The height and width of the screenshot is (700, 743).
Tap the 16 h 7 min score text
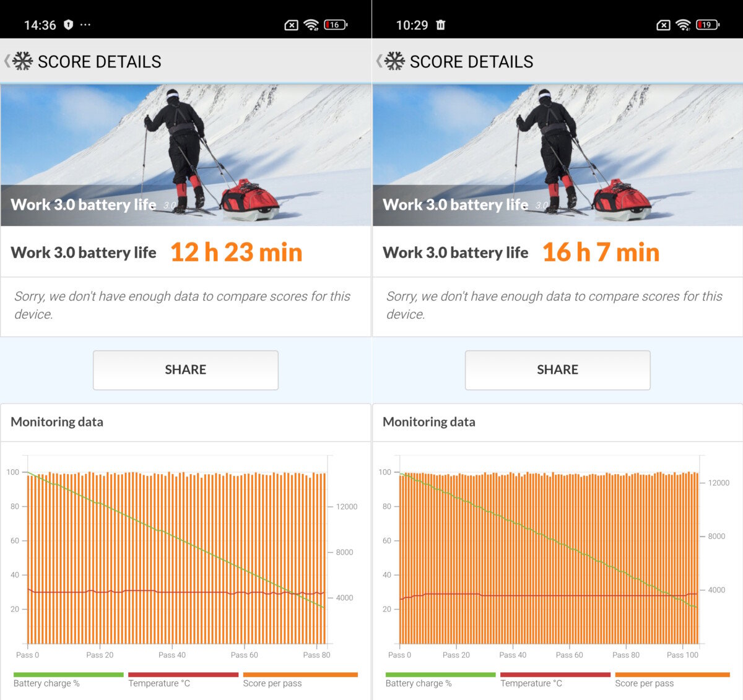601,253
